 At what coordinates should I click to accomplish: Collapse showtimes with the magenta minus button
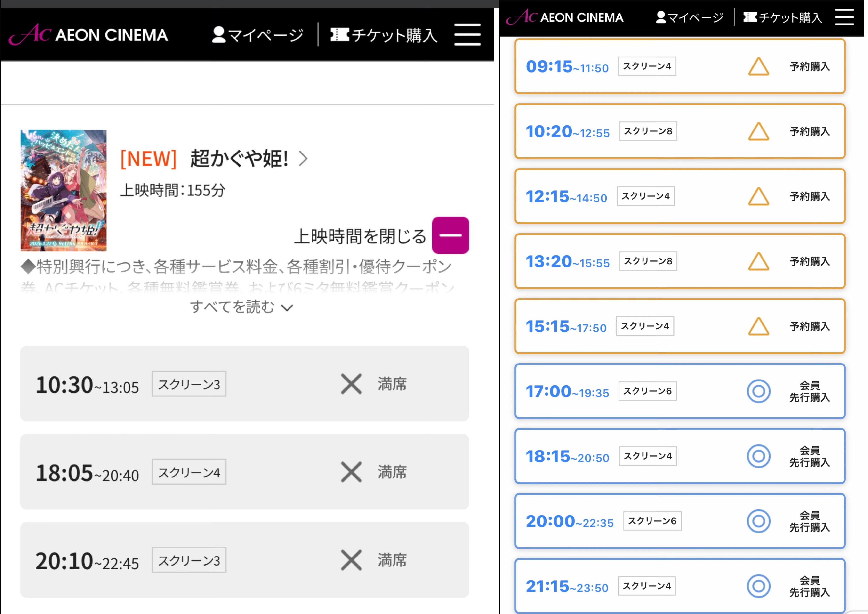pos(450,235)
